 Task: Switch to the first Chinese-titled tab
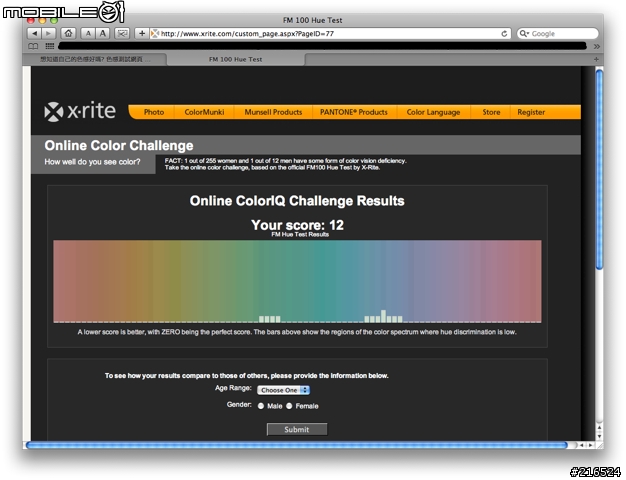[x=95, y=60]
